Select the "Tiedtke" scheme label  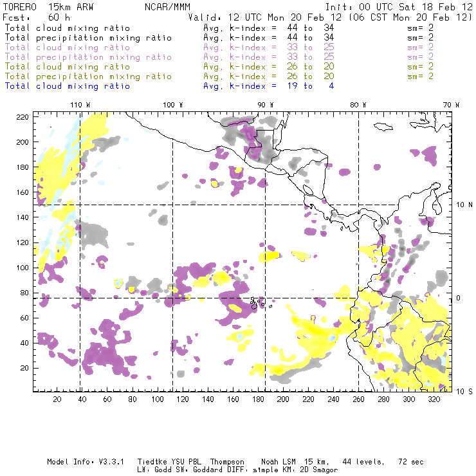(152, 462)
